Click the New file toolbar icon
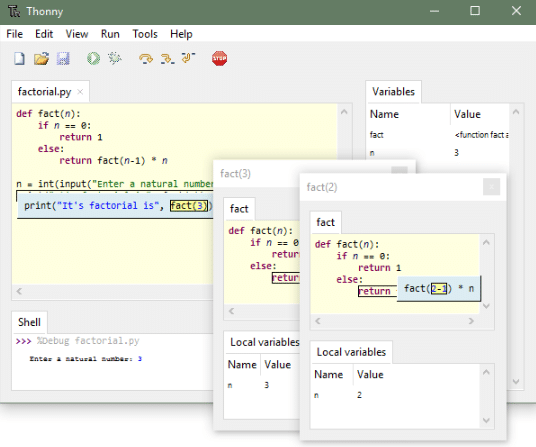Screen dimensions: 536x447 [19, 58]
